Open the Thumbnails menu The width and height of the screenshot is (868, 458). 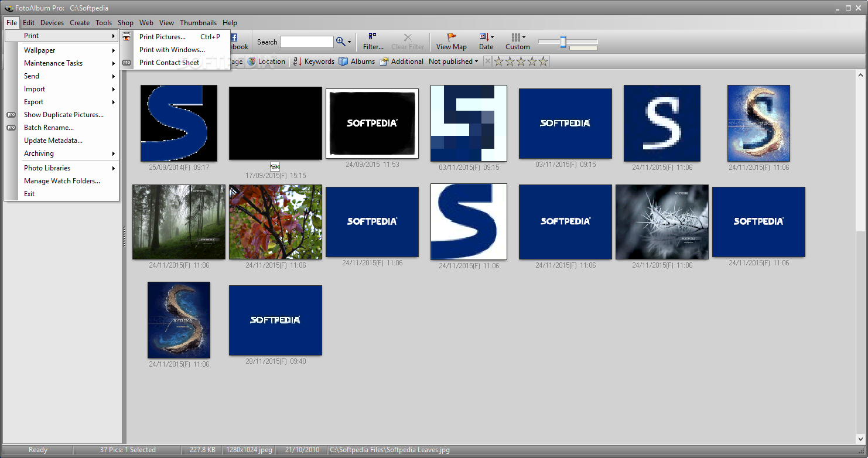198,23
